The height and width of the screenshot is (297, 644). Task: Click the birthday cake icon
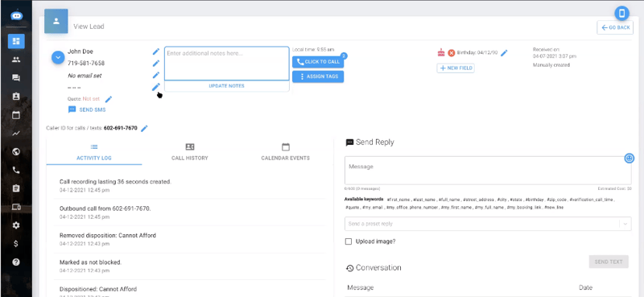click(x=441, y=52)
